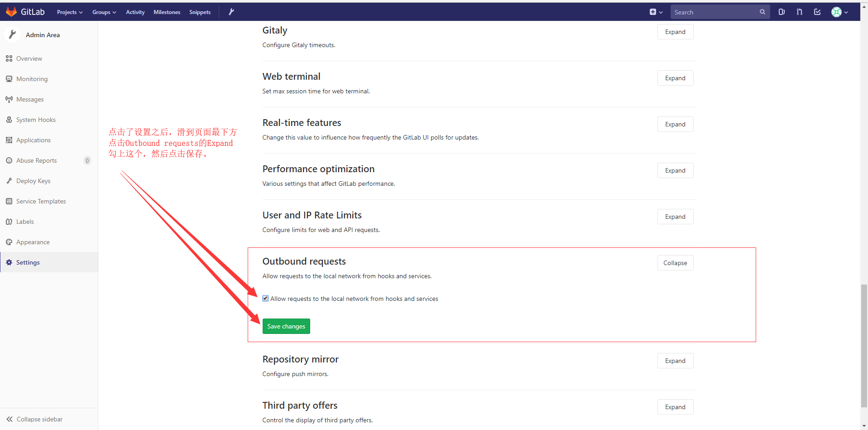Screen dimensions: 868x430
Task: Click the Applications grid icon
Action: [x=9, y=140]
